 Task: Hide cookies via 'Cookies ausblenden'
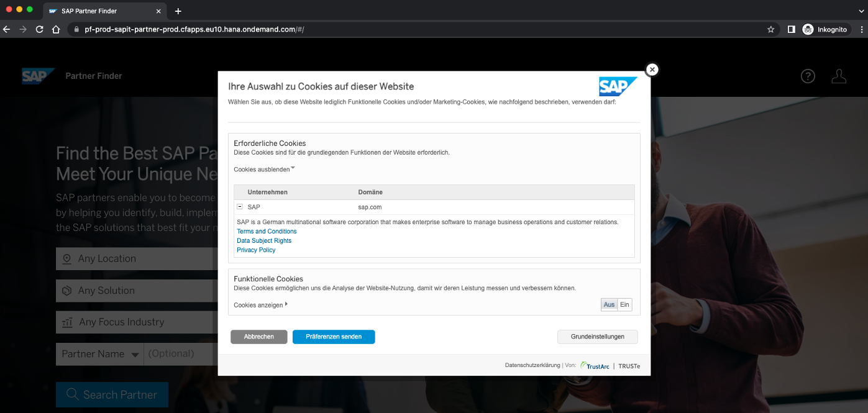click(x=264, y=170)
